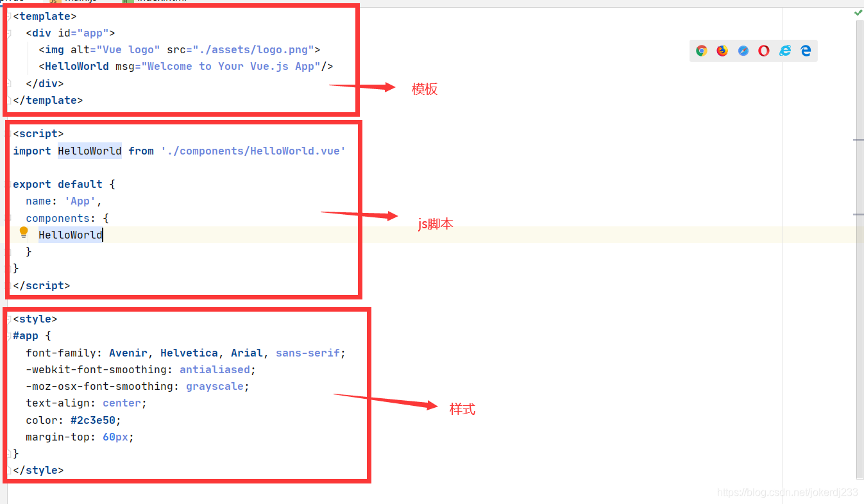Click the closing </template> tag
Screen dimensions: 864x504
(48, 100)
